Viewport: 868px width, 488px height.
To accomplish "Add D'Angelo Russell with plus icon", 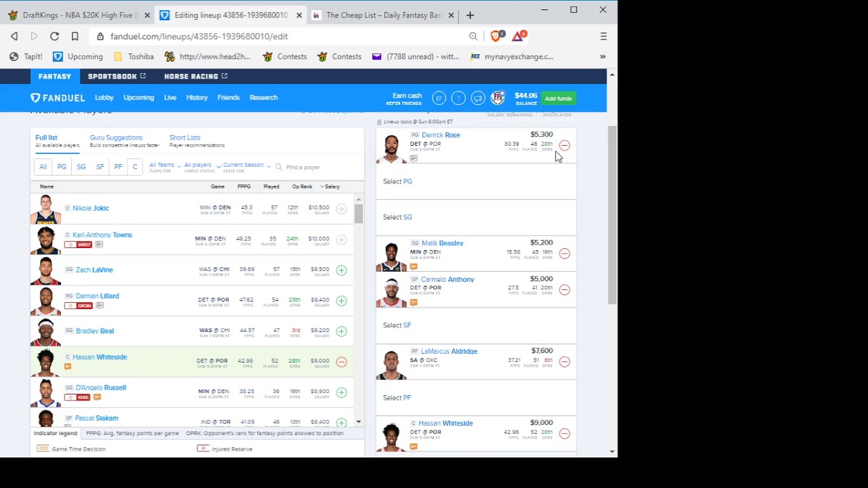I will 341,392.
